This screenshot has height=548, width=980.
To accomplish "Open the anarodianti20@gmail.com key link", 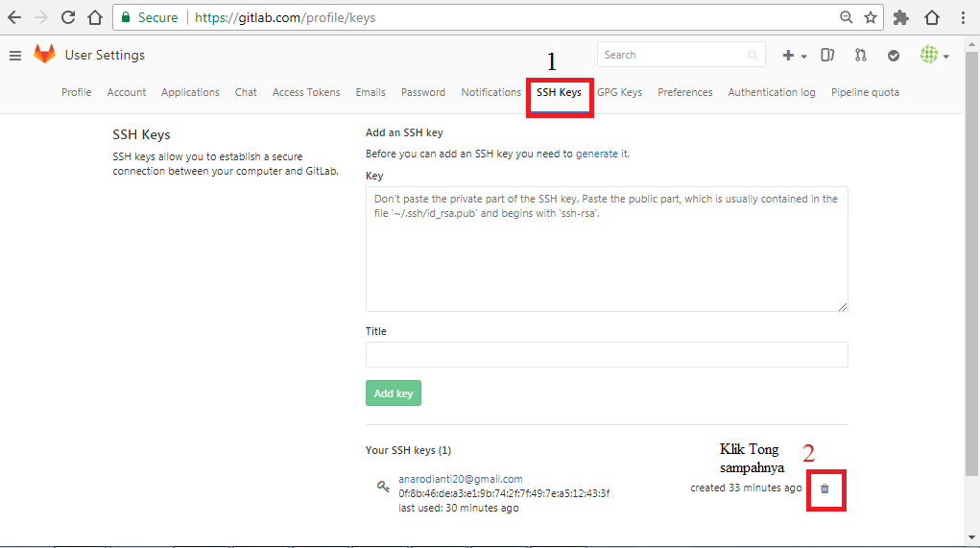I will 461,479.
